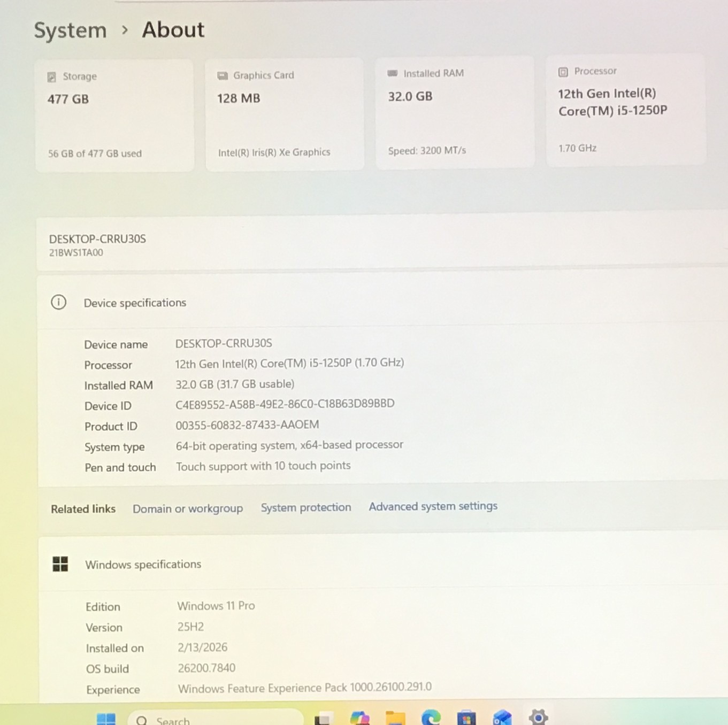
Task: Open the System protection link
Action: pos(306,507)
